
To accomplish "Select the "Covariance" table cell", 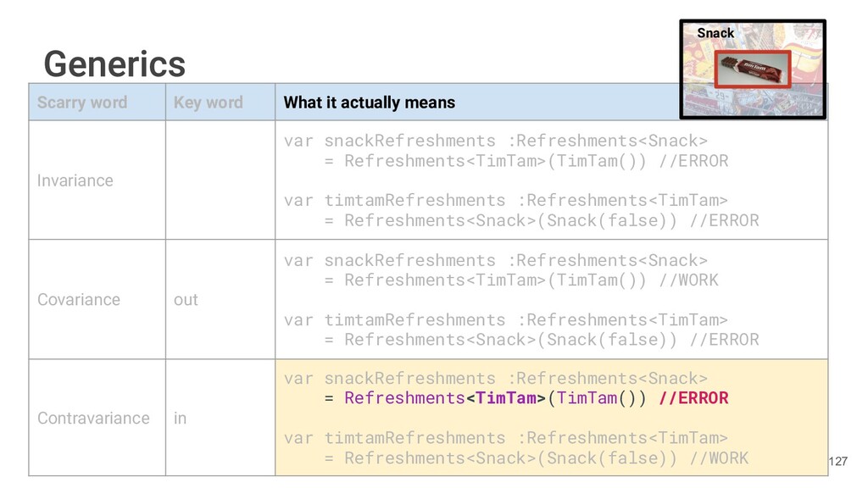I will pos(79,300).
